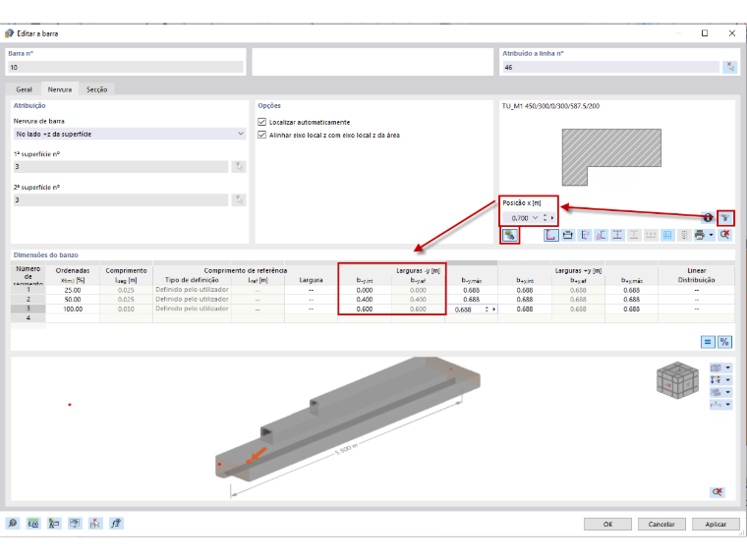This screenshot has width=747, height=560.
Task: Toggle Alinhar eixo local z checkbox
Action: click(261, 136)
